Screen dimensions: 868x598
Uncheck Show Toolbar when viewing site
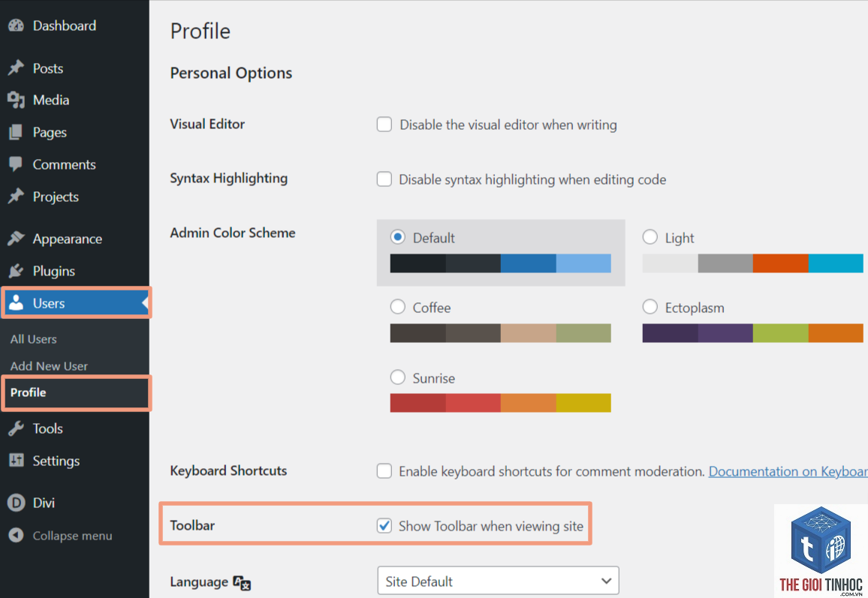(384, 525)
